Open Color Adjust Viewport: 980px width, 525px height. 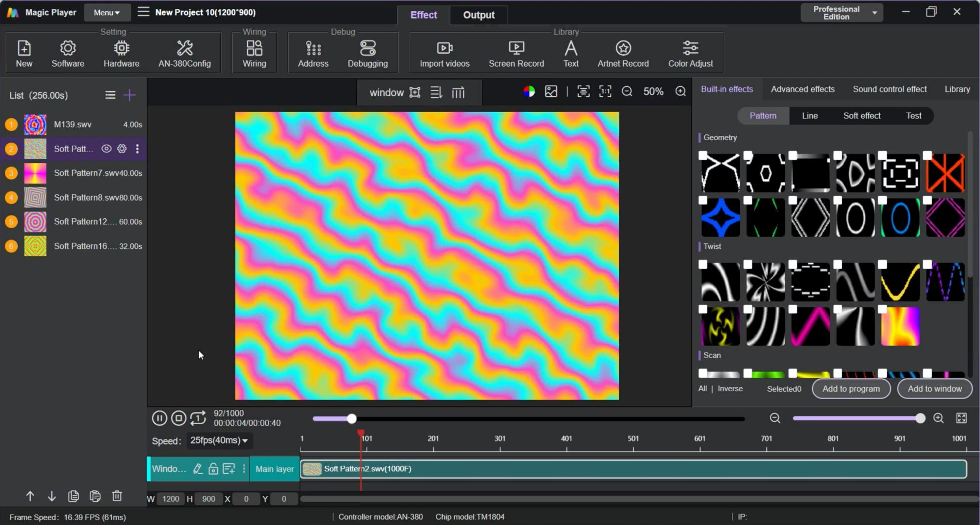point(690,53)
